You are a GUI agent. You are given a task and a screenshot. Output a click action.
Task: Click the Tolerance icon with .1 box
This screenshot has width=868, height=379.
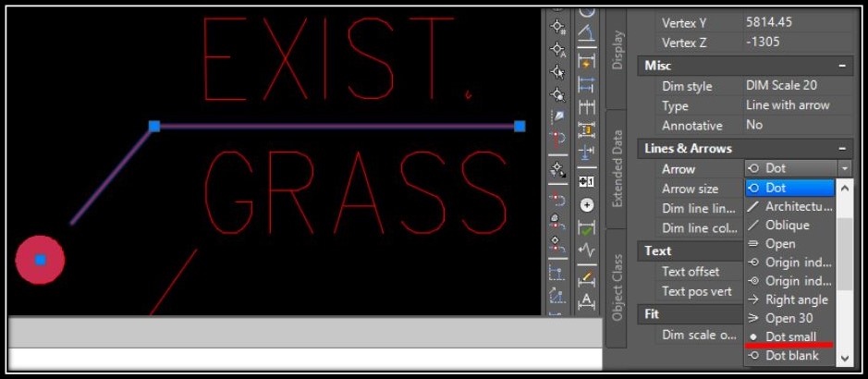586,181
